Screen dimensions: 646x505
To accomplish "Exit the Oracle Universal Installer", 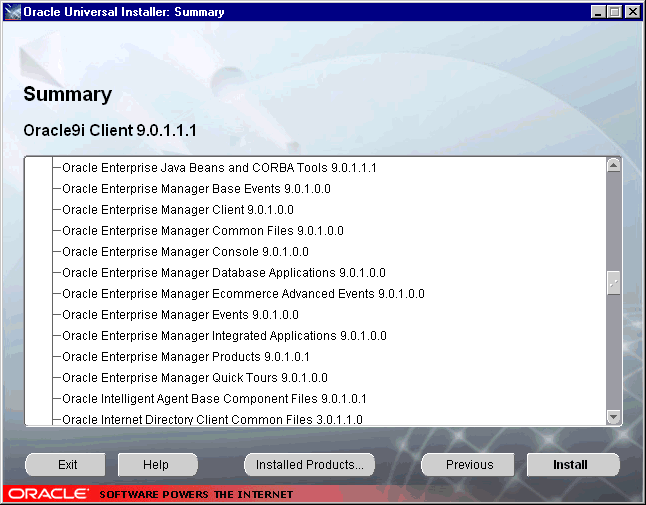I will point(66,465).
